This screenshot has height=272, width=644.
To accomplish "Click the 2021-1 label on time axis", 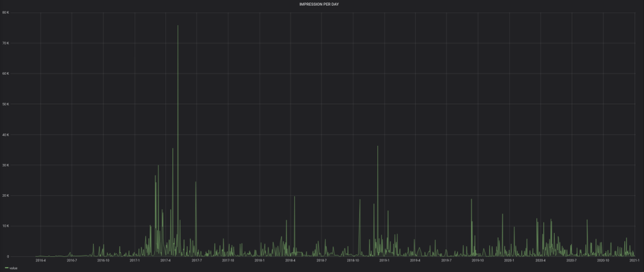I will [x=634, y=260].
